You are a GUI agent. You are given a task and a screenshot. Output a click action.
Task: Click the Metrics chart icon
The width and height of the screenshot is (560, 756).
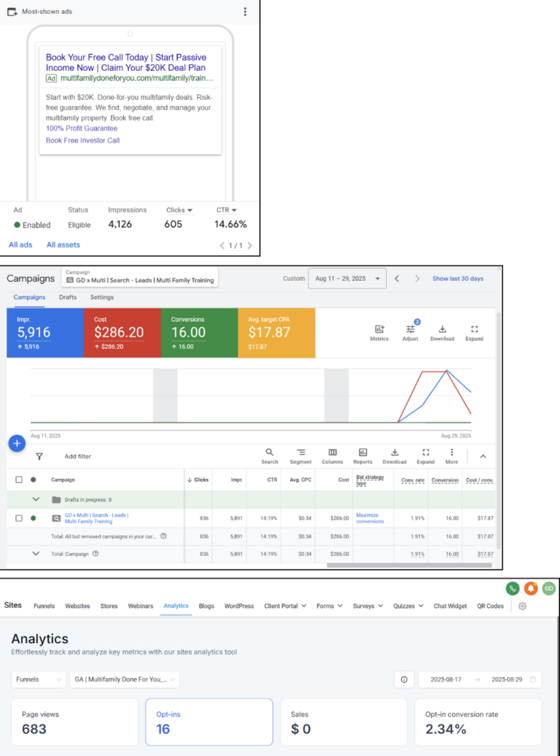pyautogui.click(x=379, y=332)
